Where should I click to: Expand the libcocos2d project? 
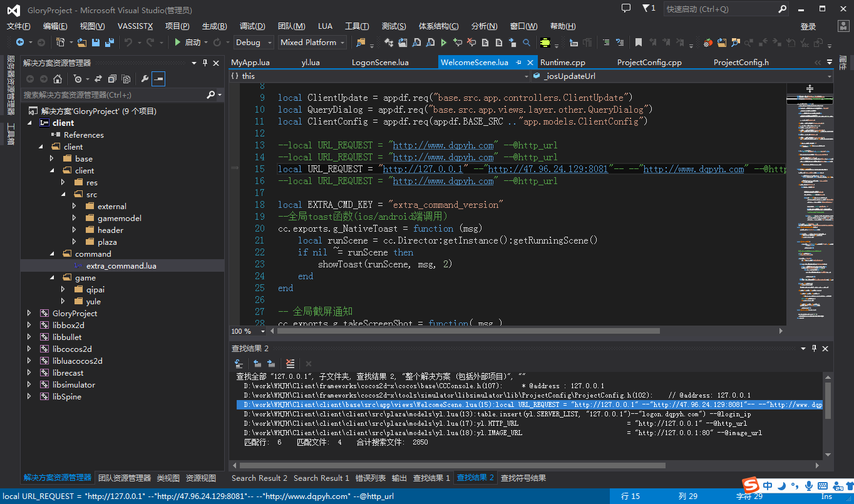[x=29, y=349]
